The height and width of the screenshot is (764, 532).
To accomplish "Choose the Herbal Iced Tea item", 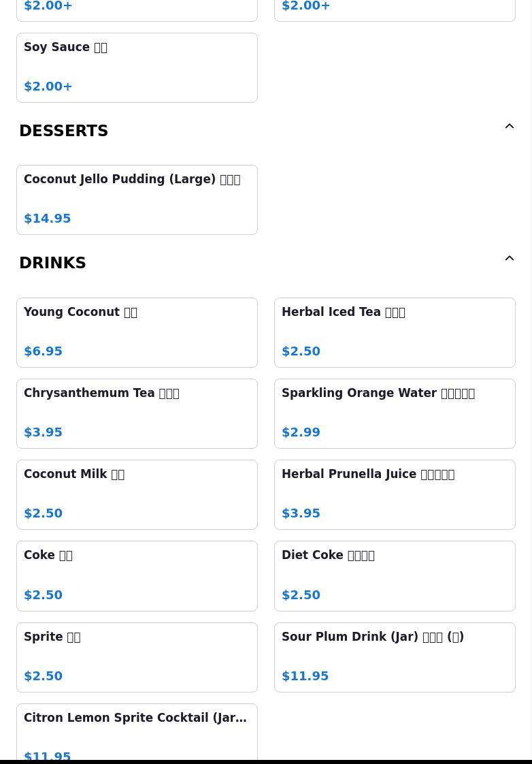I will tap(395, 332).
